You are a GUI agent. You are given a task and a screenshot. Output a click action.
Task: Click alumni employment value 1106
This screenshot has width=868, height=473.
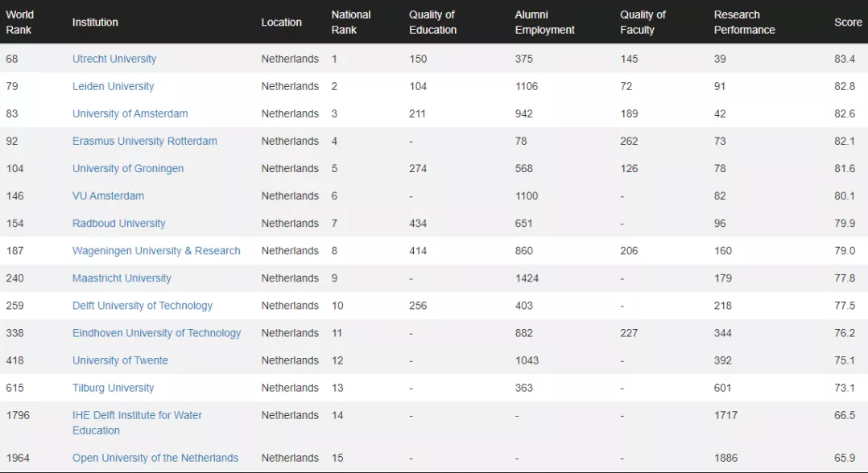coord(527,86)
